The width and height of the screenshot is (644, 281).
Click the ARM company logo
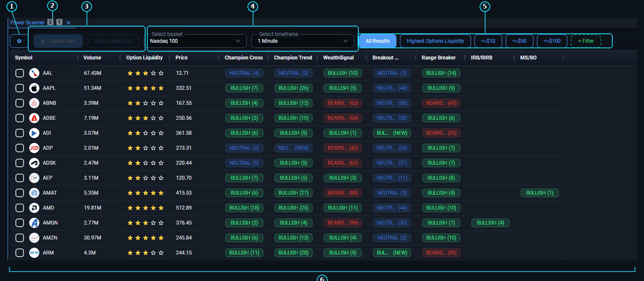click(x=34, y=253)
